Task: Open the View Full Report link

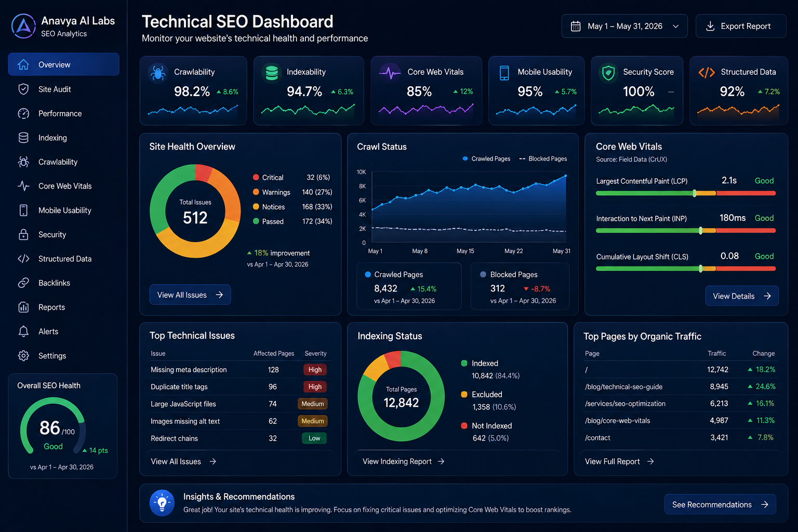Action: tap(619, 461)
